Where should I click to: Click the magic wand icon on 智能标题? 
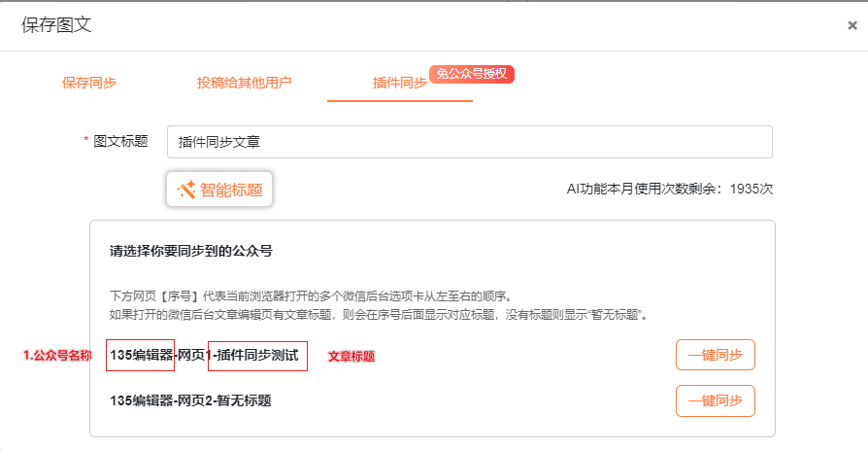(x=186, y=190)
